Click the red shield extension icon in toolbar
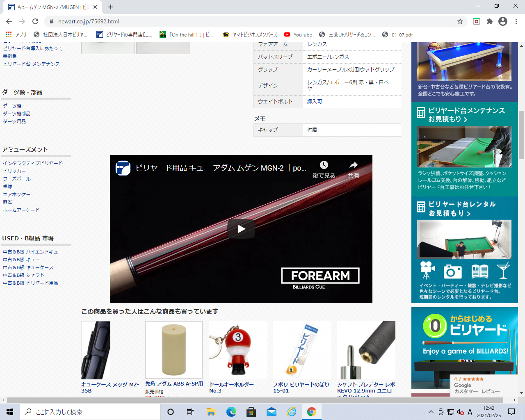The image size is (525, 420). (x=476, y=21)
